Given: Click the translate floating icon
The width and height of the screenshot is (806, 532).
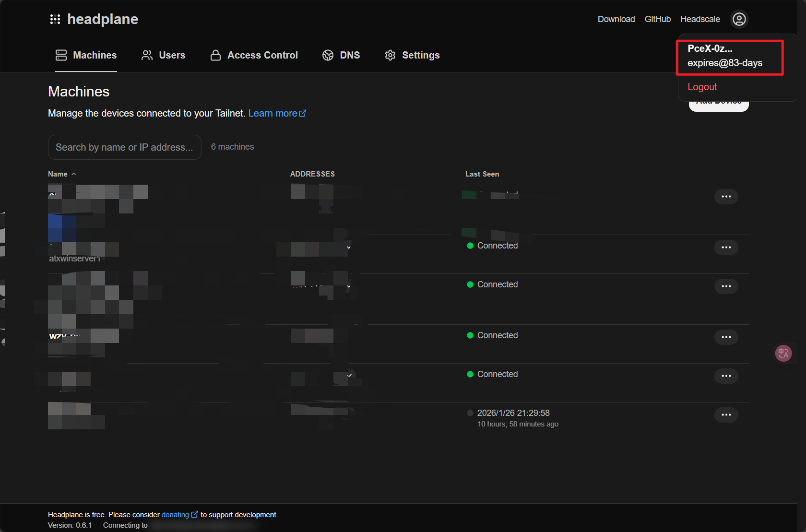Looking at the screenshot, I should 783,354.
